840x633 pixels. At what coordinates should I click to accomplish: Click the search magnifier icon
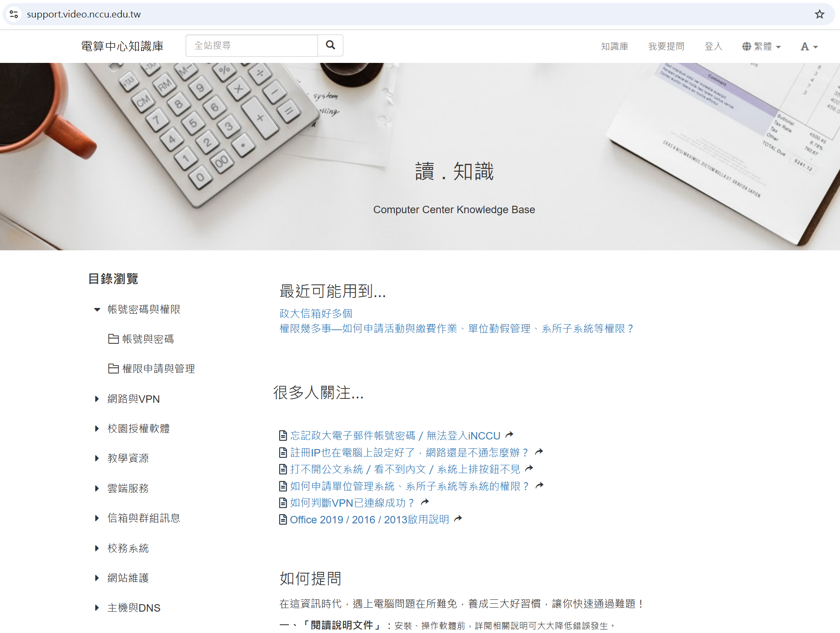(330, 45)
